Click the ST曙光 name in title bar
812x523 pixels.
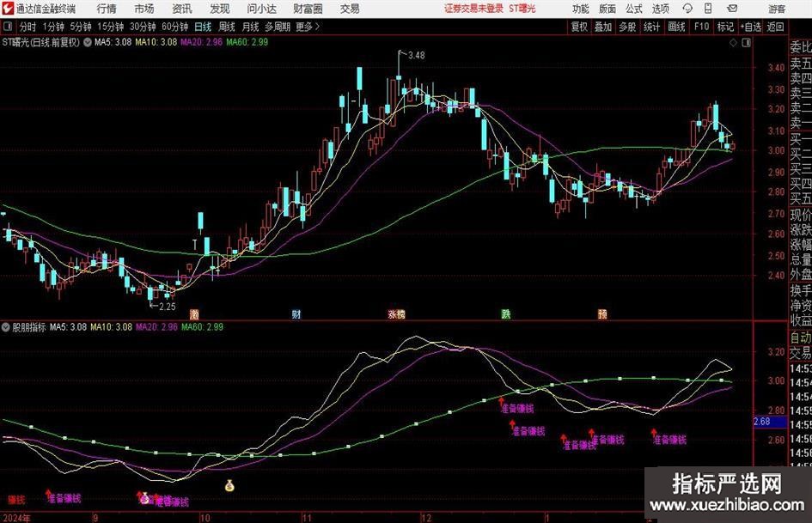click(522, 9)
